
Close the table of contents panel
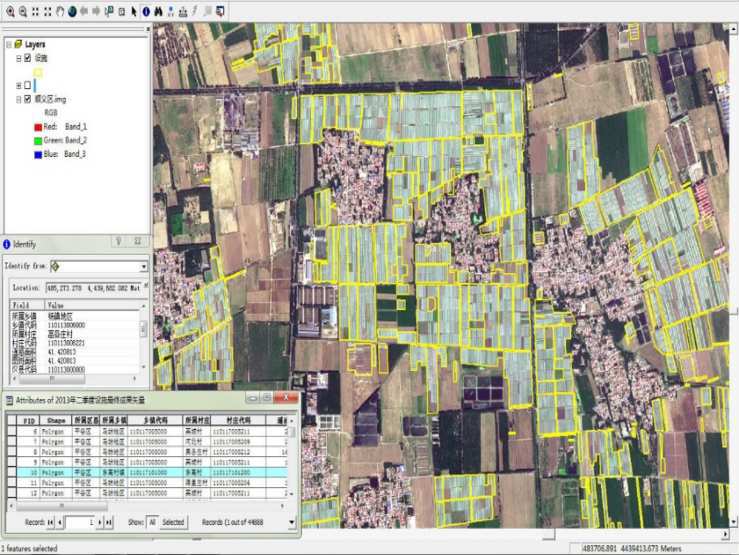point(148,29)
